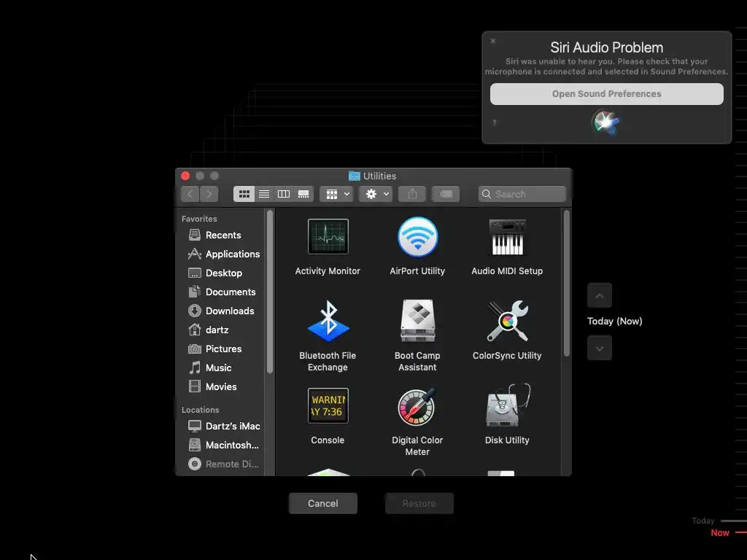
Task: Click the Finder content vertical scrollbar
Action: pos(566,284)
